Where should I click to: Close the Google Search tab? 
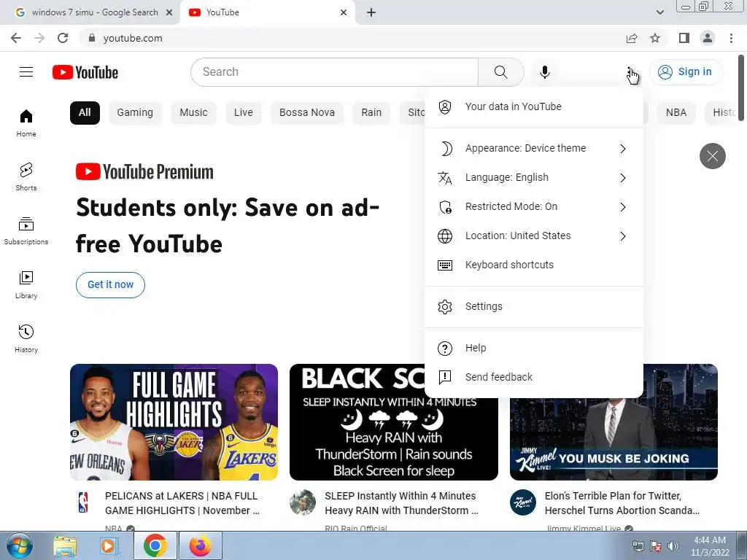point(169,12)
